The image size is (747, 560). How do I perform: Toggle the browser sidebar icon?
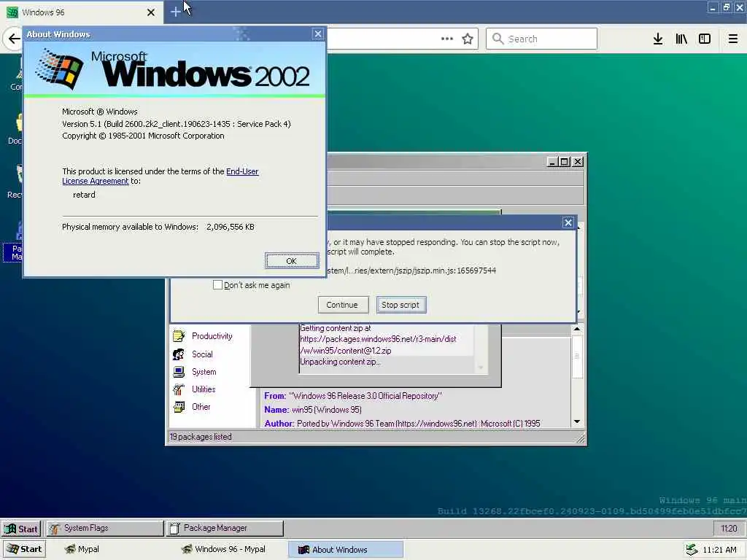pos(705,39)
